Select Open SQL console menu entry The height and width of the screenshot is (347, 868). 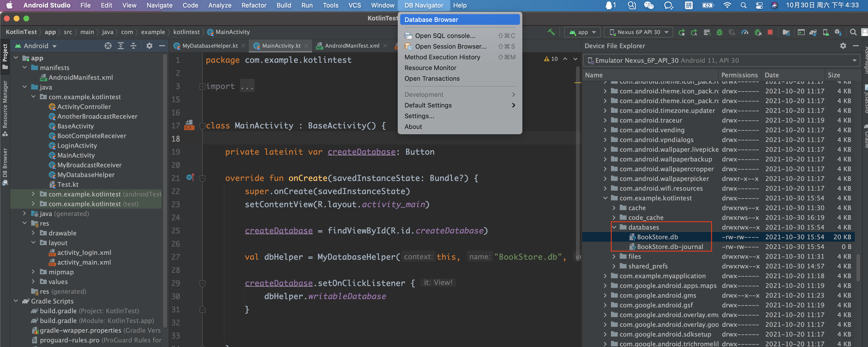click(x=445, y=36)
